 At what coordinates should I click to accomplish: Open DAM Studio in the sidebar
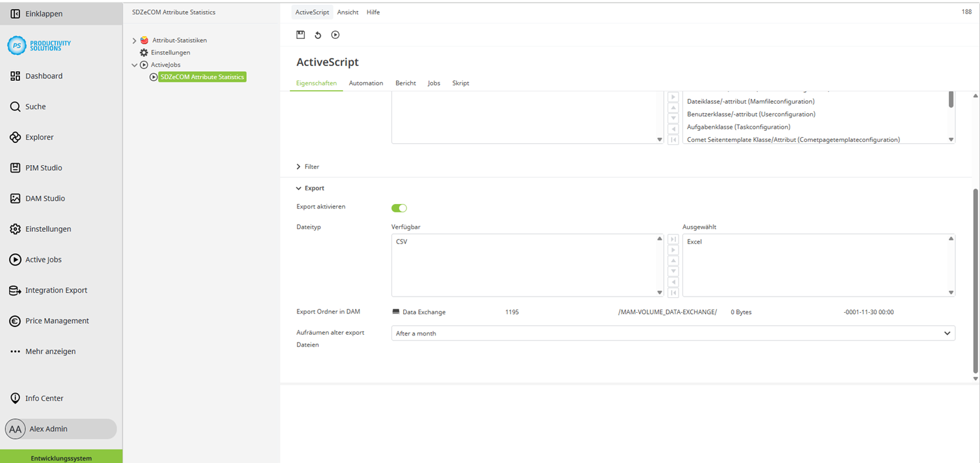pyautogui.click(x=45, y=198)
